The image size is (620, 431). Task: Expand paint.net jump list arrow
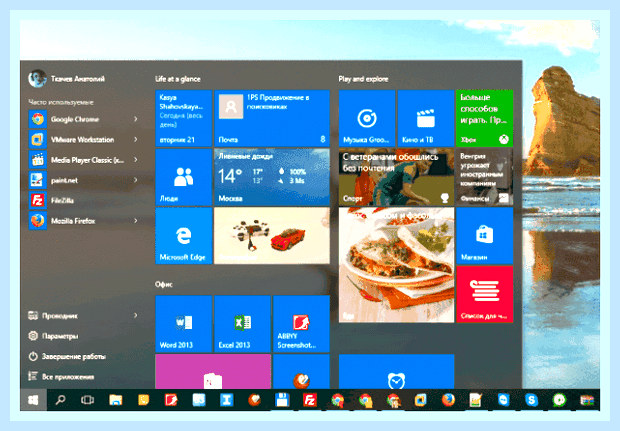tap(136, 180)
